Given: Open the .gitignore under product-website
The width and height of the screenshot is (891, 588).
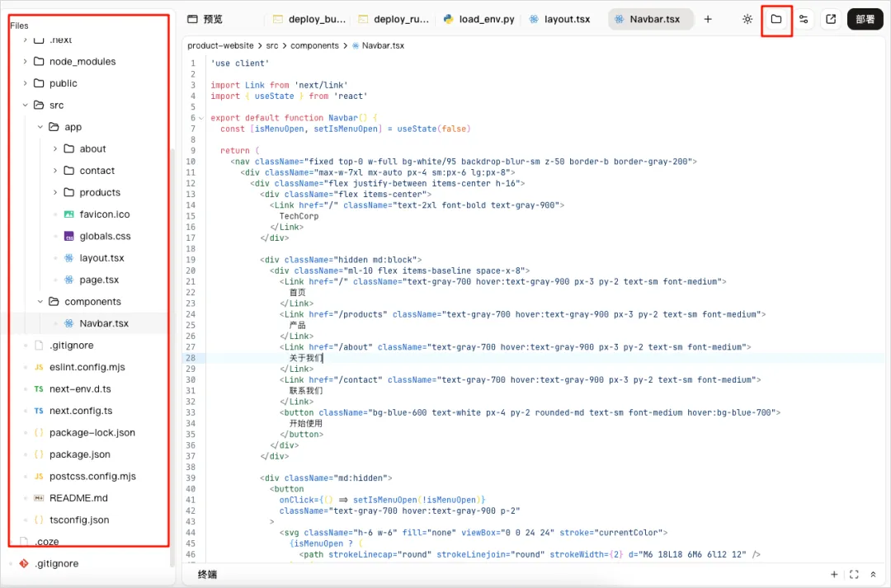Looking at the screenshot, I should tap(72, 346).
